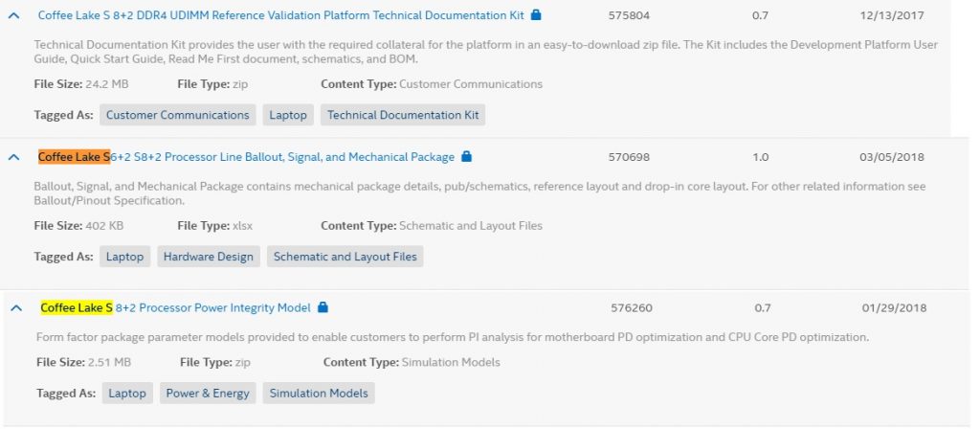Click Laptop tag under Power Integrity Model
The image size is (980, 429).
127,394
